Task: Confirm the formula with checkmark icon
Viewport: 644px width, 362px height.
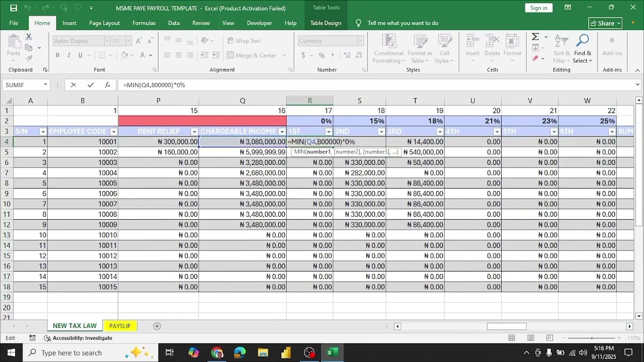Action: (x=91, y=85)
